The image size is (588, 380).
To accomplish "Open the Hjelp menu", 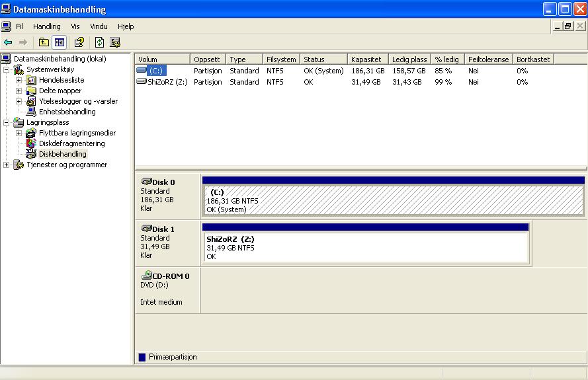I will (x=126, y=26).
